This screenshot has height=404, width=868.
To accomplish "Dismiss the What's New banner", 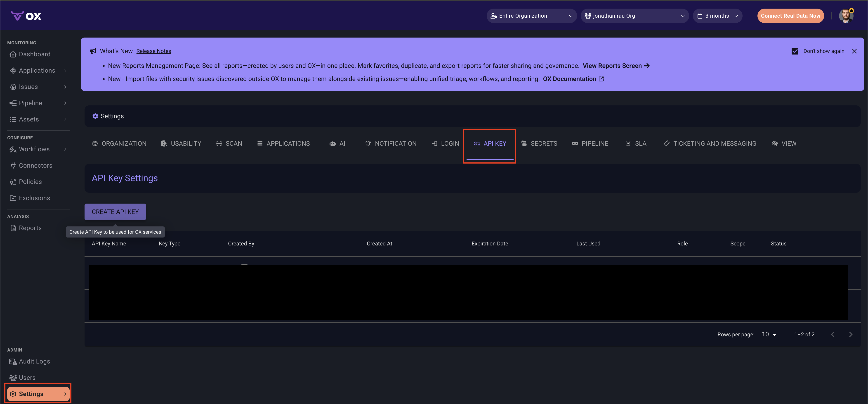I will 854,51.
